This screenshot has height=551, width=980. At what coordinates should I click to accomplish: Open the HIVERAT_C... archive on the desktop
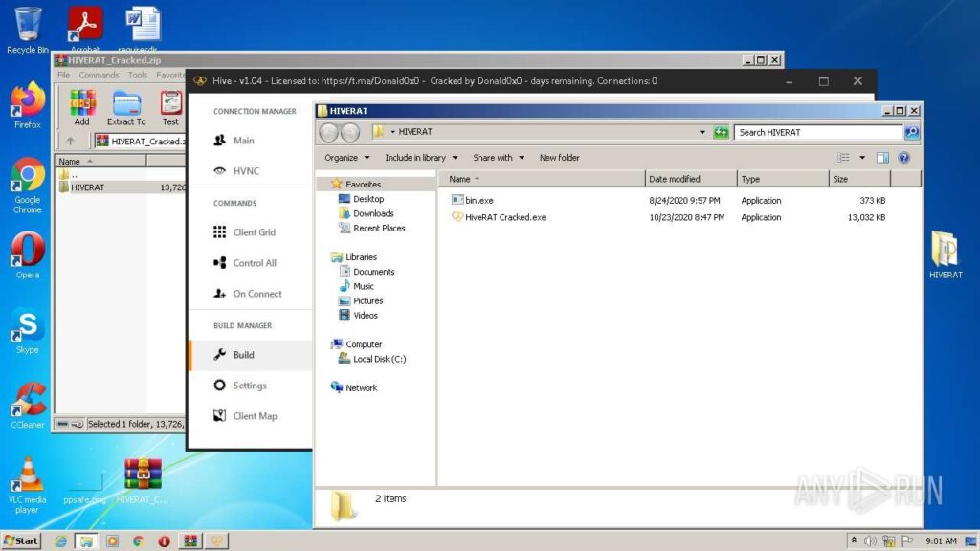coord(143,480)
